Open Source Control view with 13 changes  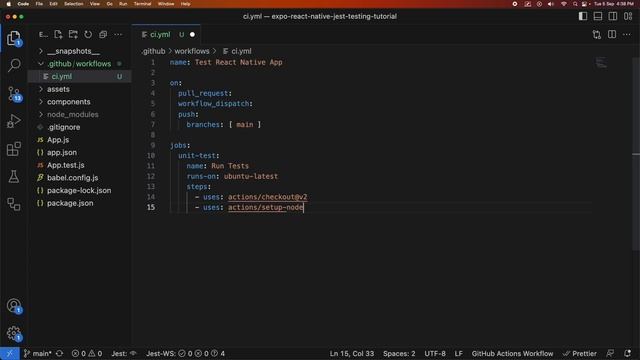(x=14, y=94)
